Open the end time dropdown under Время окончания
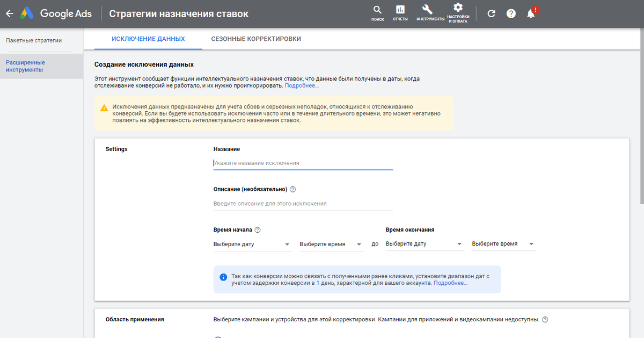The height and width of the screenshot is (338, 644). (x=504, y=244)
